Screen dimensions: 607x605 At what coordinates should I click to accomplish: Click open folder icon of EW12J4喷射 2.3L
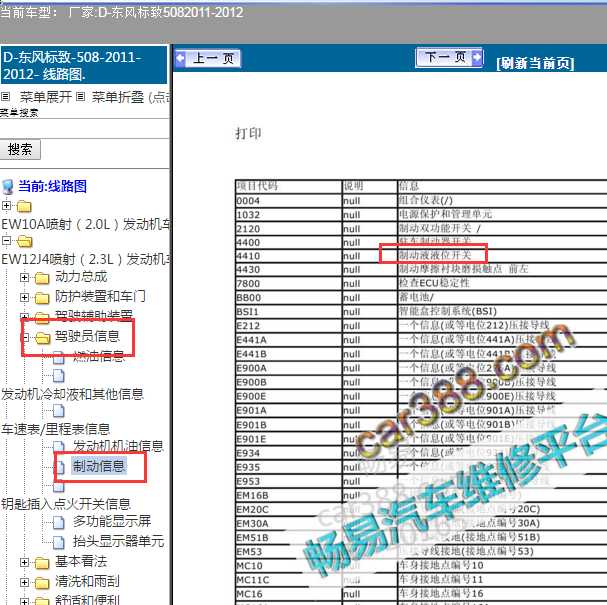pyautogui.click(x=24, y=241)
